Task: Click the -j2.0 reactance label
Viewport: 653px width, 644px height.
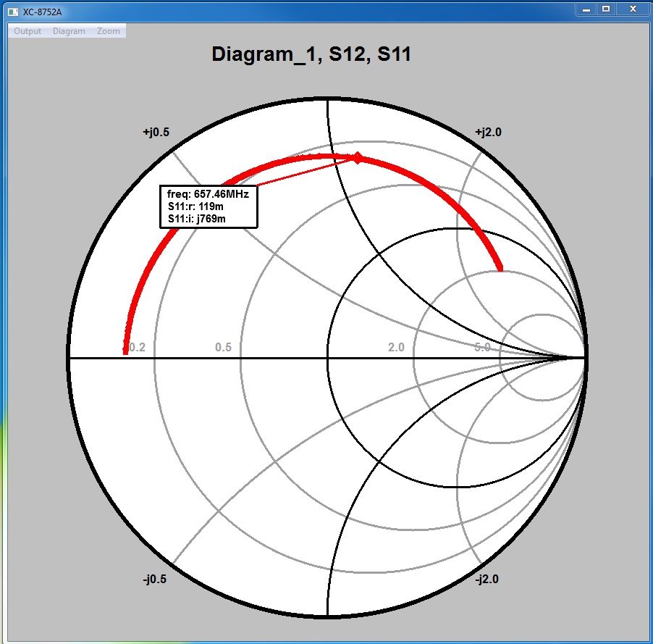Action: point(486,579)
